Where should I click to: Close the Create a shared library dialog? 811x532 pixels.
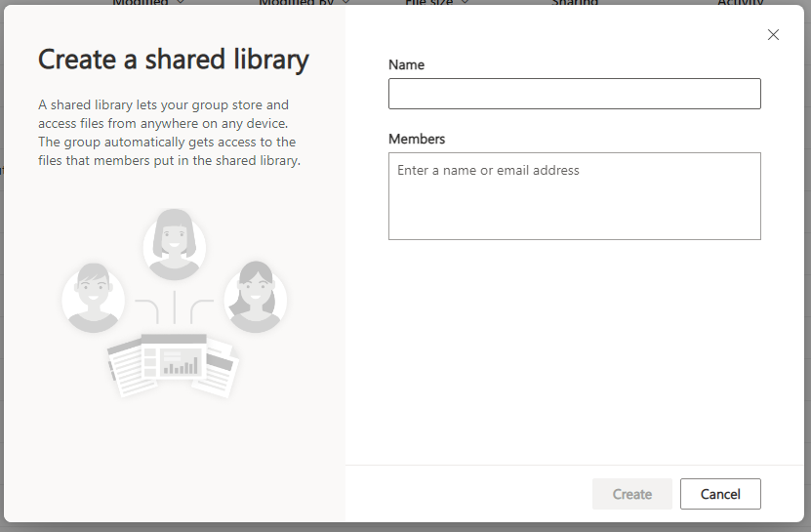(x=773, y=35)
